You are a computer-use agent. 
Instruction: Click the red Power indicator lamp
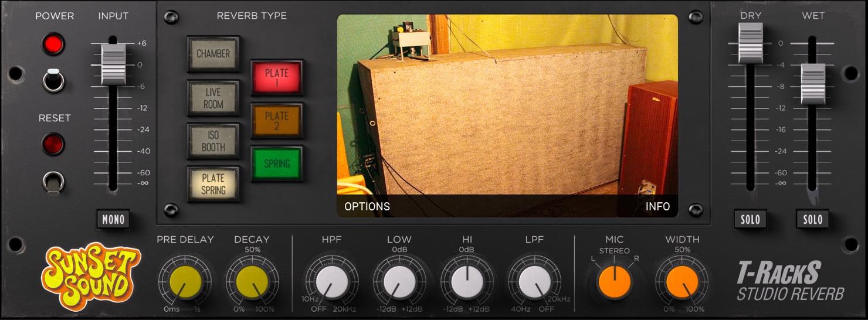click(53, 45)
